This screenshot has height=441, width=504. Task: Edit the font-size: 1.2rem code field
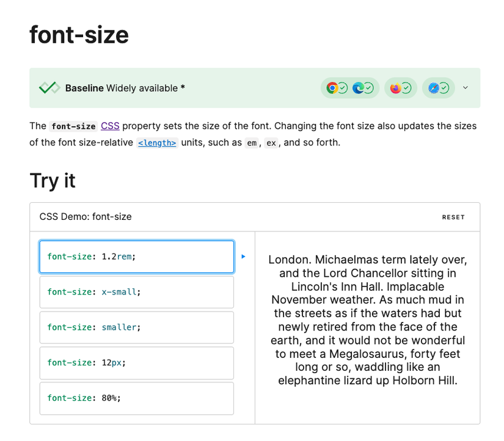[136, 257]
